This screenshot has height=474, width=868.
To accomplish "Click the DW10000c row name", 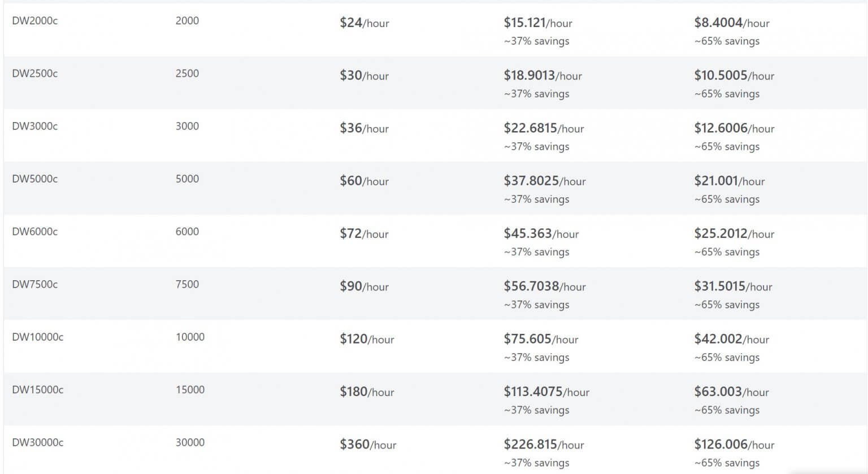I will coord(37,337).
